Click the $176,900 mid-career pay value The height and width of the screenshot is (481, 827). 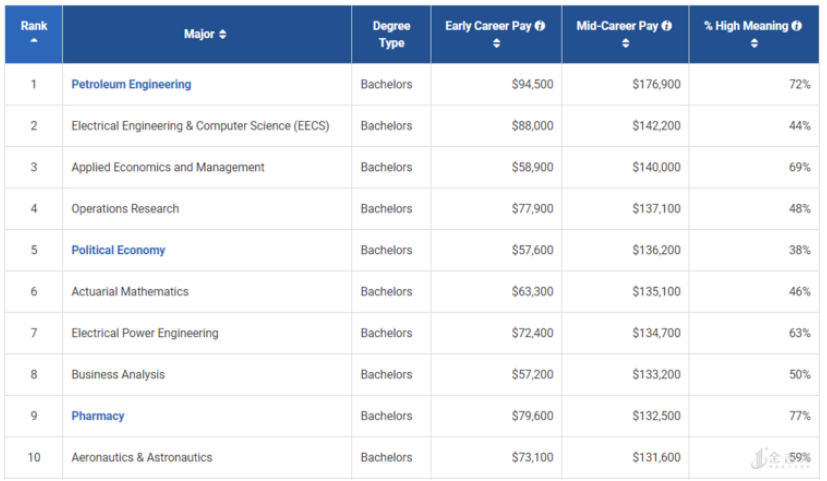(656, 85)
